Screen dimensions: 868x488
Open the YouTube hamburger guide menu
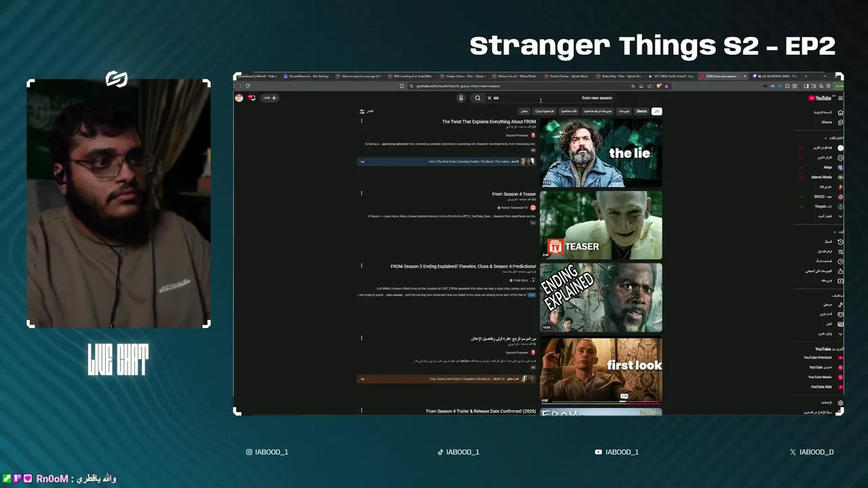click(x=840, y=98)
